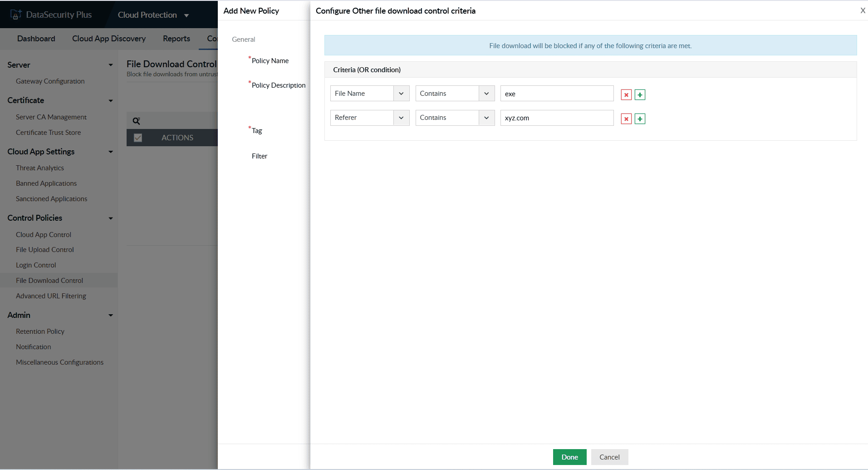The height and width of the screenshot is (470, 868).
Task: Click the Filter label in Add New Policy
Action: pos(260,156)
